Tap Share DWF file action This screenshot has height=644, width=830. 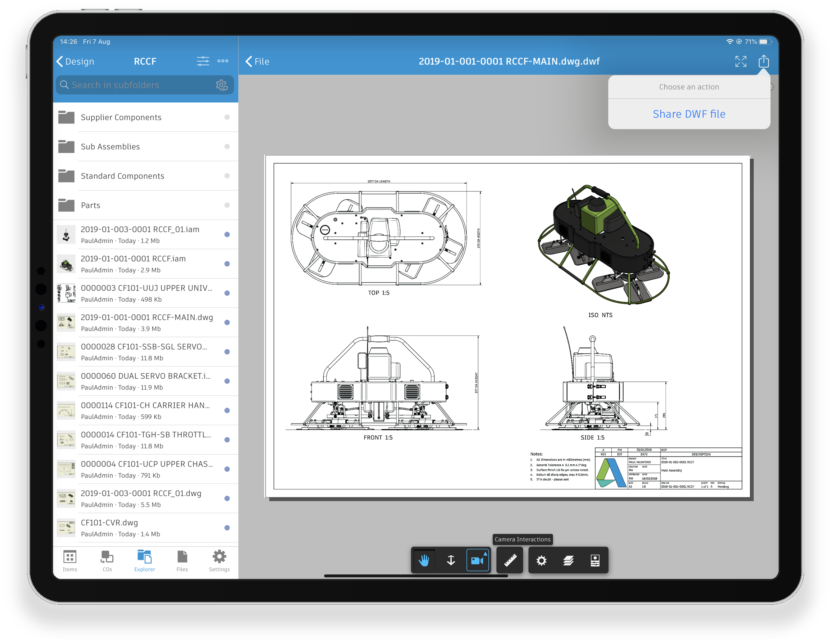pos(688,114)
